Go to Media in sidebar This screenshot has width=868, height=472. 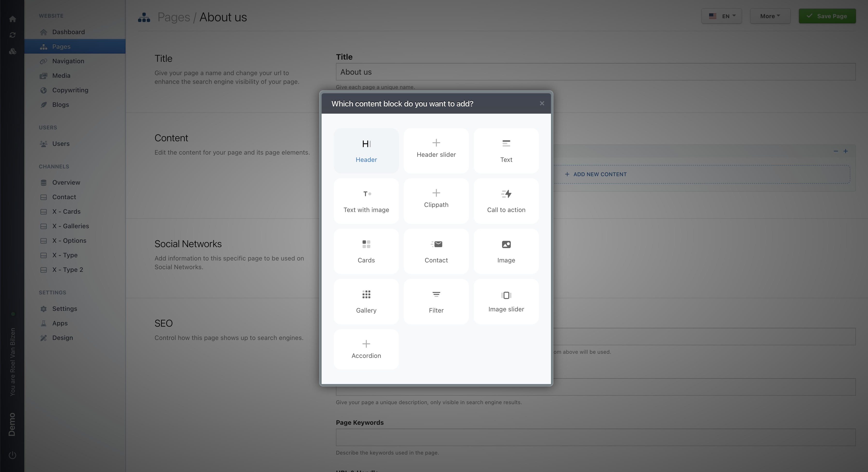pos(61,76)
